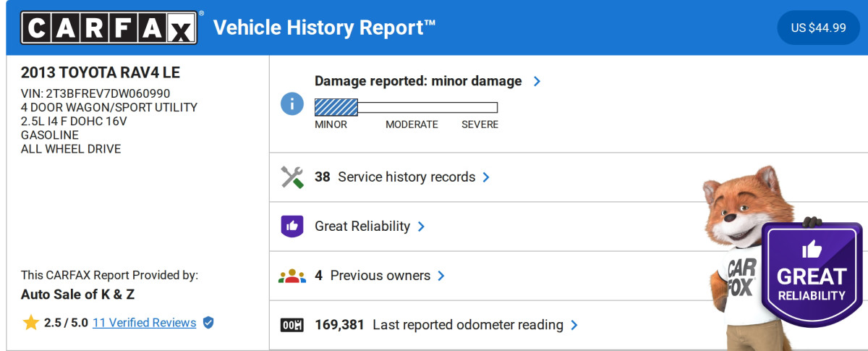
Task: Expand the Last reported odometer chevron
Action: click(574, 325)
